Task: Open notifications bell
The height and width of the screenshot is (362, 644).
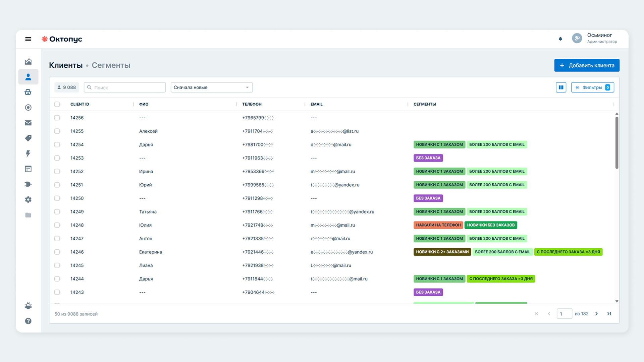Action: point(560,39)
